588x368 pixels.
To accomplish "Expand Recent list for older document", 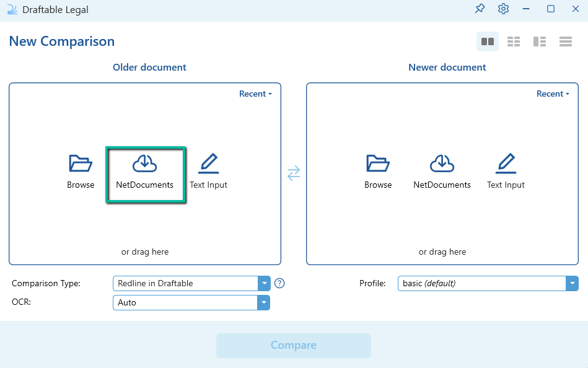I will pos(255,94).
